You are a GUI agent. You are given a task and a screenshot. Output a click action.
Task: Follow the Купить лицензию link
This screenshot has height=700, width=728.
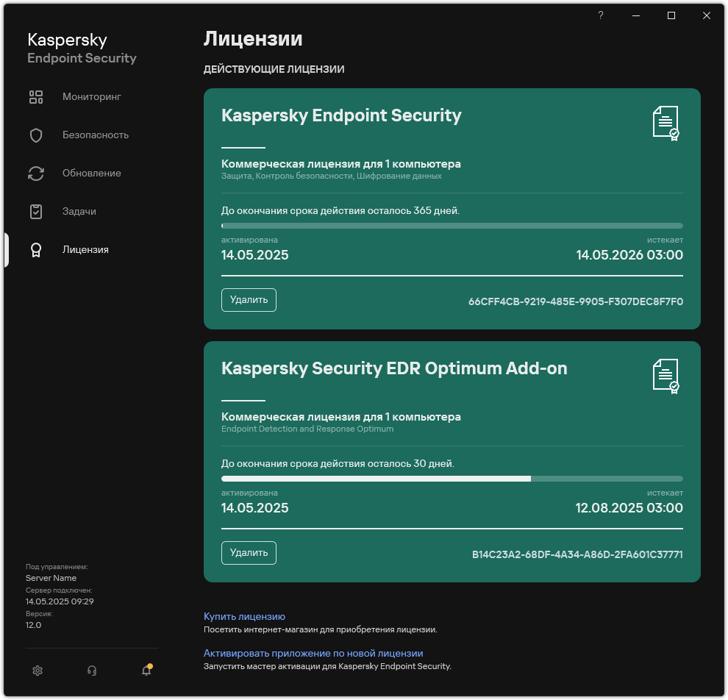click(x=244, y=616)
